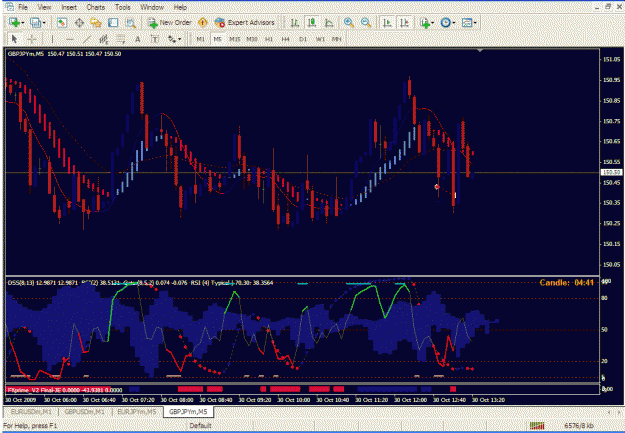This screenshot has height=433, width=625.
Task: Select the arrow cursor tool
Action: (x=15, y=39)
